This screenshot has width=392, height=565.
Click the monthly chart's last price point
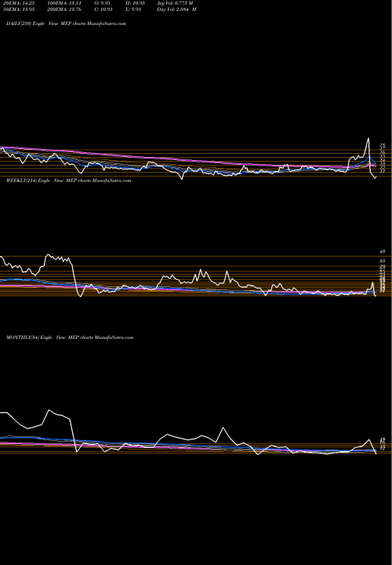click(376, 454)
